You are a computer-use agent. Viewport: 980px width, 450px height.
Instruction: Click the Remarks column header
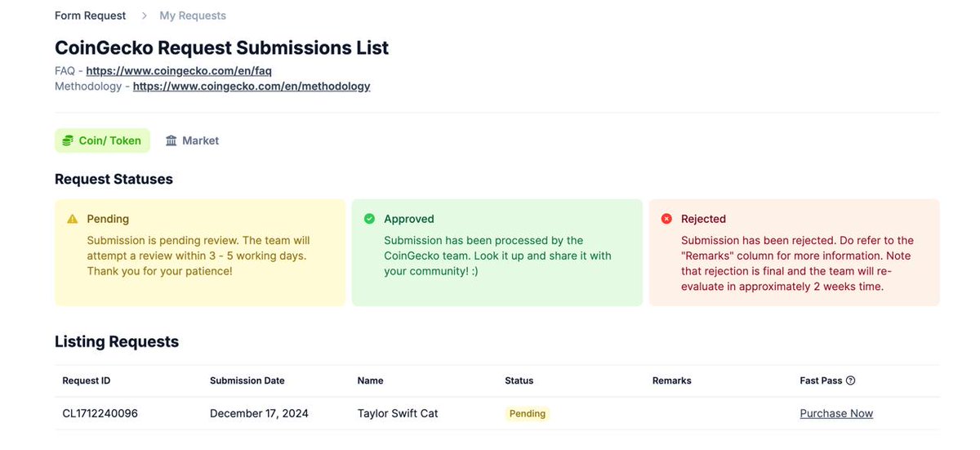click(672, 381)
